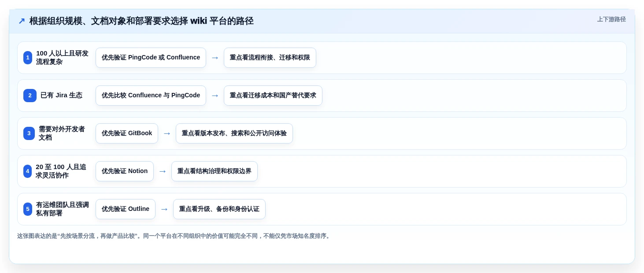Click the text 100 人以上且研发流程复杂
This screenshot has width=644, height=273.
coord(63,58)
